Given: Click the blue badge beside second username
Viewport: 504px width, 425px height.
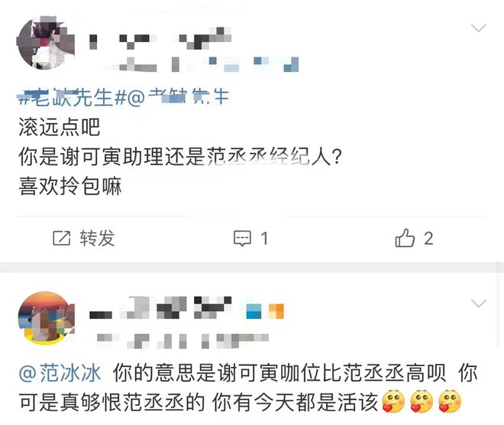Looking at the screenshot, I should coord(254,311).
